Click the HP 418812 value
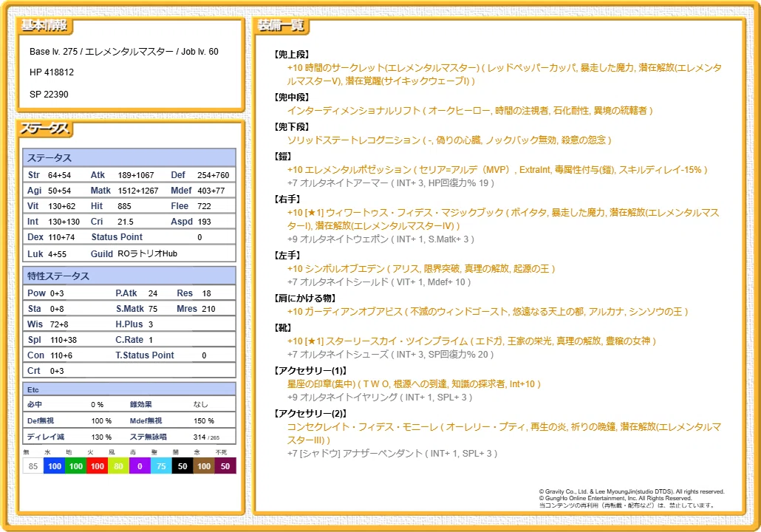The width and height of the screenshot is (761, 532). click(52, 72)
